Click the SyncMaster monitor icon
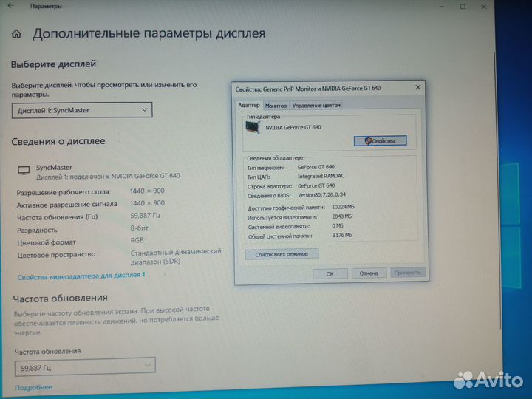The image size is (532, 399). 24,171
